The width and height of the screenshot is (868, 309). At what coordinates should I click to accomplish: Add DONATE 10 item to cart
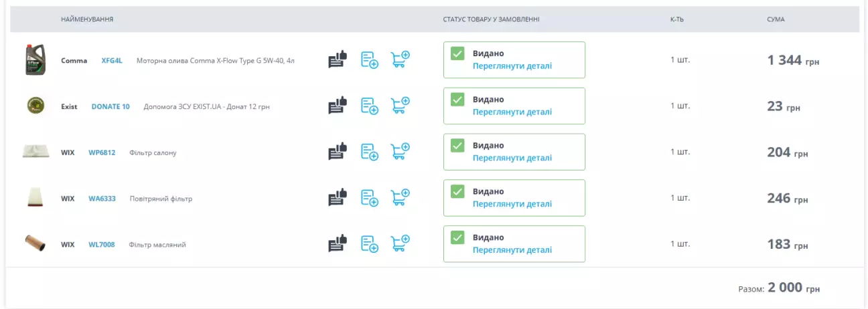click(401, 106)
